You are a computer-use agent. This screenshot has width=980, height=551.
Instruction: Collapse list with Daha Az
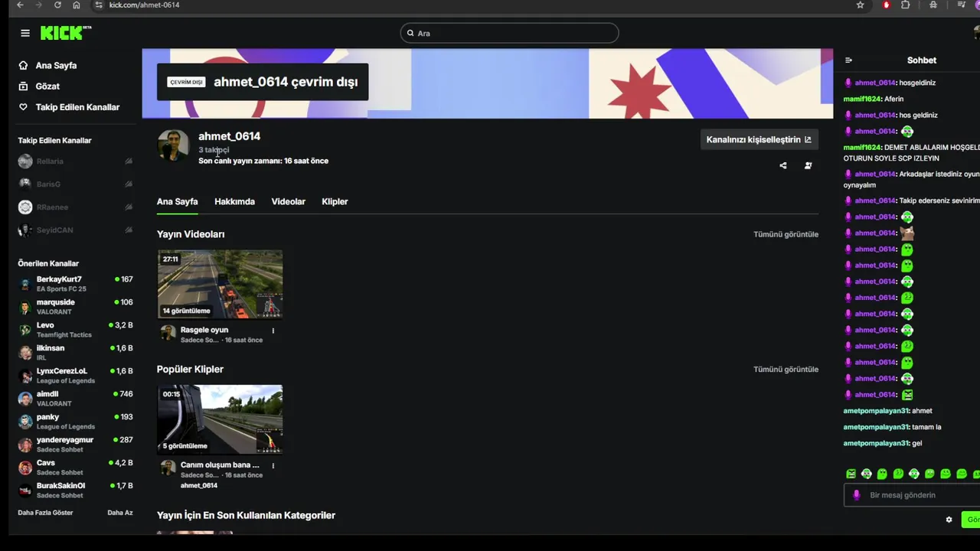(119, 513)
